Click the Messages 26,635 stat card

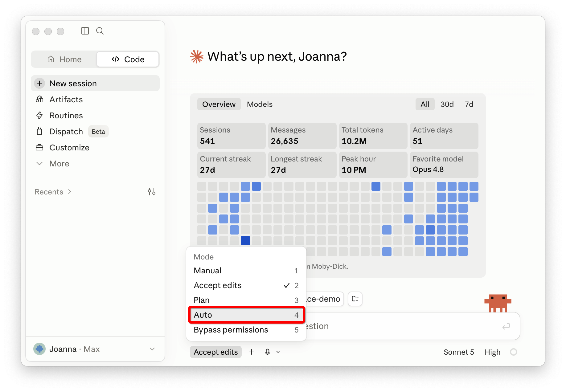pyautogui.click(x=302, y=136)
